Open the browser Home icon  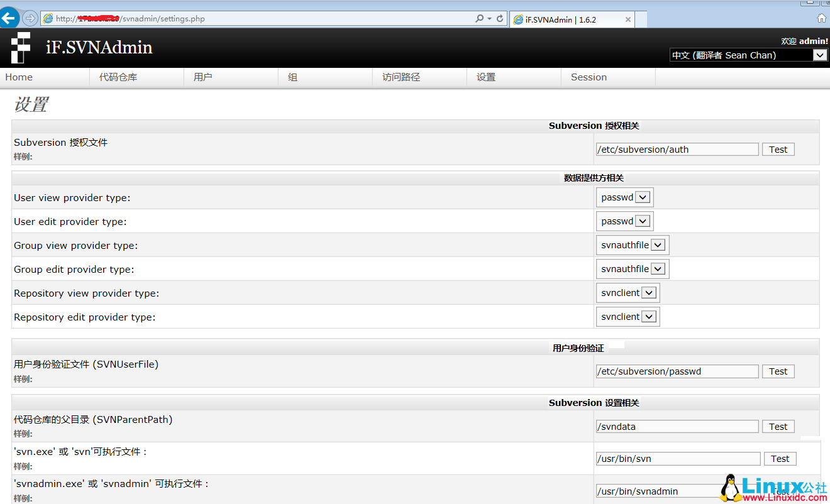pyautogui.click(x=822, y=18)
